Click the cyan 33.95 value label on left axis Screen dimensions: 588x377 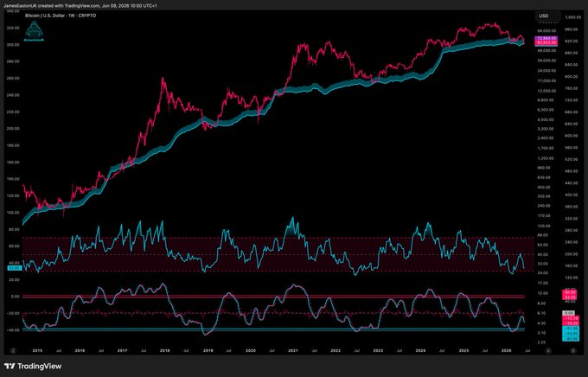point(14,268)
